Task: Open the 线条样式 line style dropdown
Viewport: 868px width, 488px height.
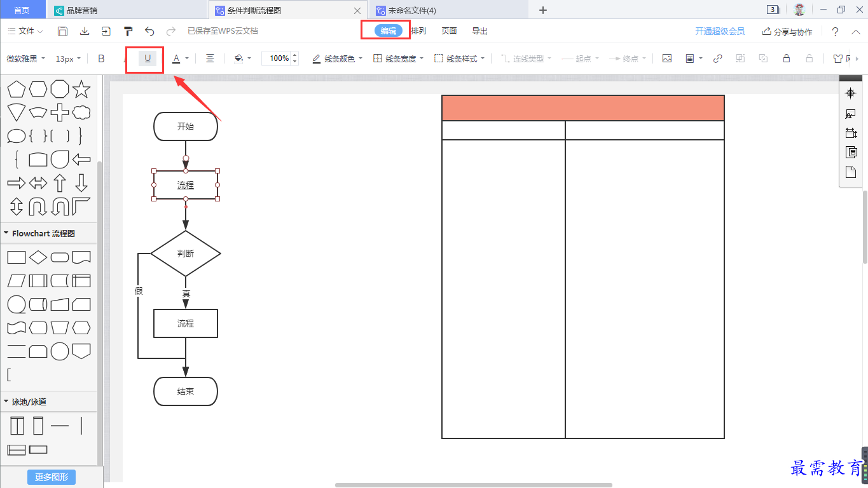Action: pyautogui.click(x=459, y=58)
